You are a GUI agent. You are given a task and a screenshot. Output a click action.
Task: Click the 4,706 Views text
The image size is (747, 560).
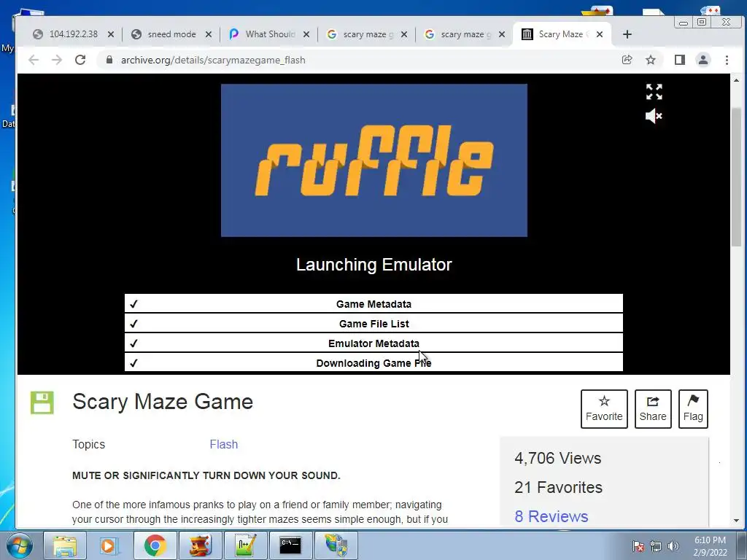coord(557,458)
